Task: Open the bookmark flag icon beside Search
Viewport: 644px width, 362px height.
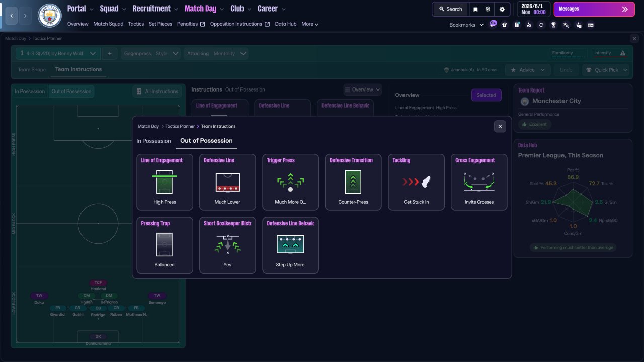Action: (x=476, y=9)
